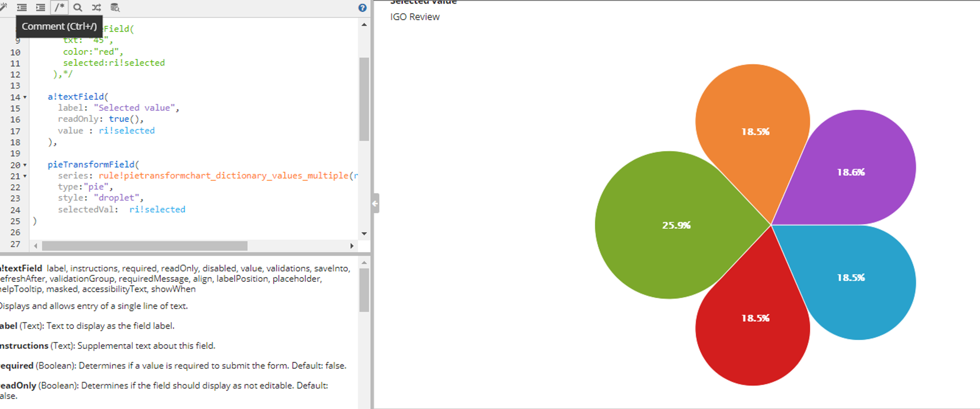Viewport: 980px width, 409px height.
Task: Click the indent (increase indent) icon
Action: [x=40, y=7]
